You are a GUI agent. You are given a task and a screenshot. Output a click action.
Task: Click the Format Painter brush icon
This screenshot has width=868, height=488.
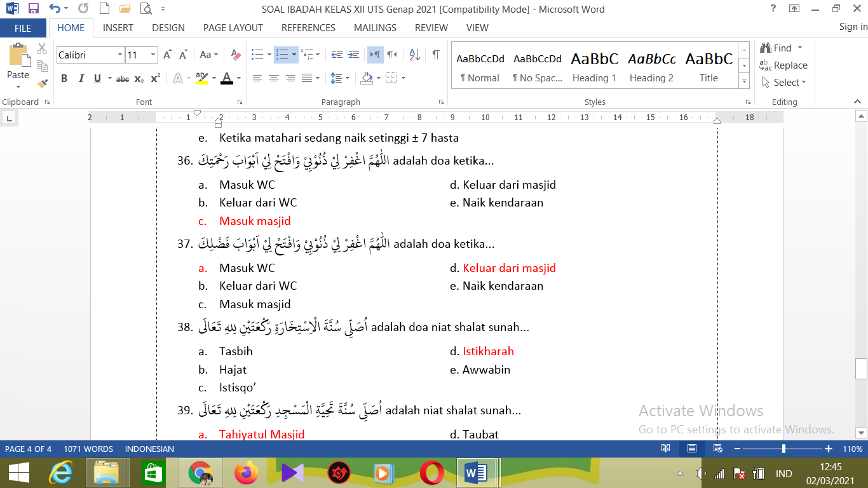pos(43,83)
